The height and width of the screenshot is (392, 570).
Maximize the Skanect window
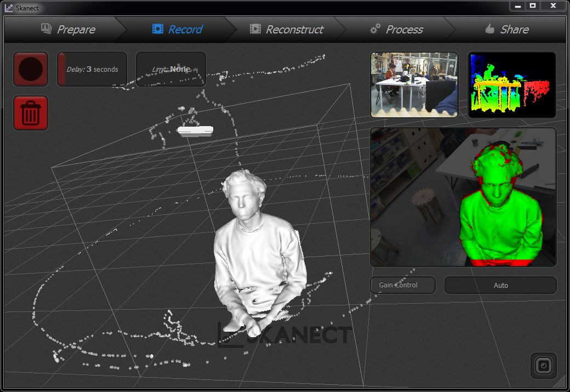tap(533, 6)
